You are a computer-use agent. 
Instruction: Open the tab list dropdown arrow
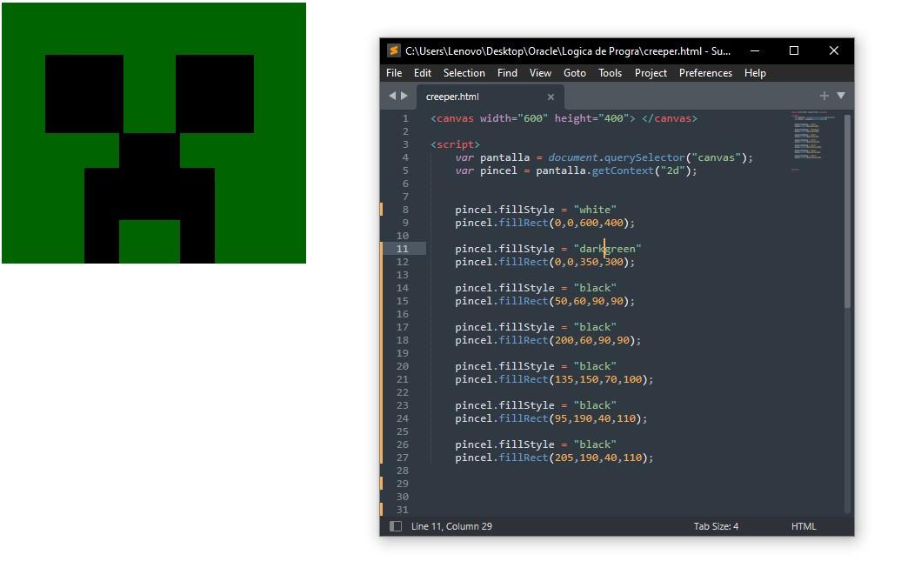point(841,96)
